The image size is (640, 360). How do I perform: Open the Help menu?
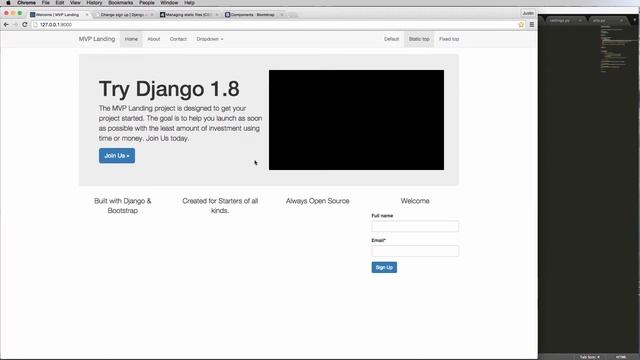coord(189,2)
